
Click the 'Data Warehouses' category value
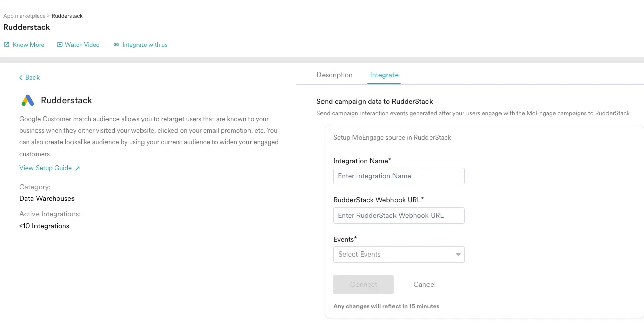pos(47,198)
